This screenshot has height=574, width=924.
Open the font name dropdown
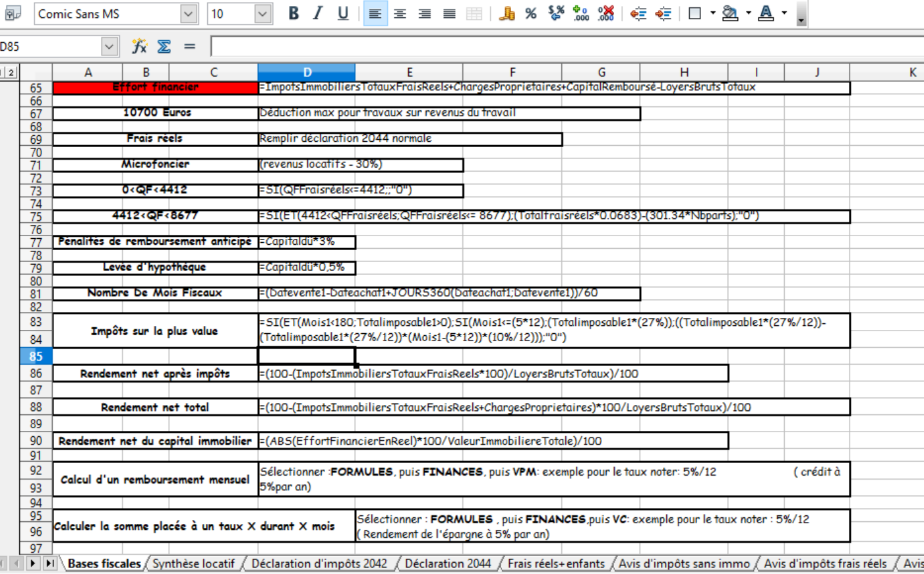[x=188, y=14]
